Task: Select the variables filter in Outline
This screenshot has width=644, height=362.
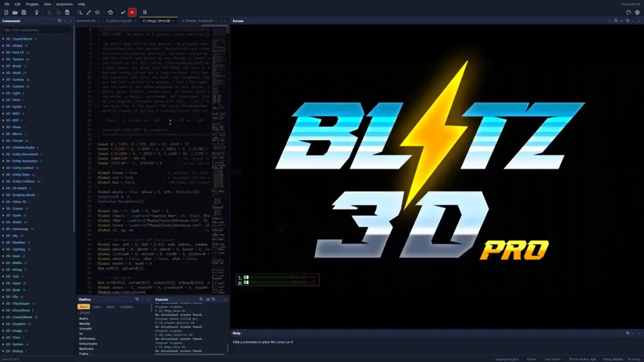Action: click(126, 307)
